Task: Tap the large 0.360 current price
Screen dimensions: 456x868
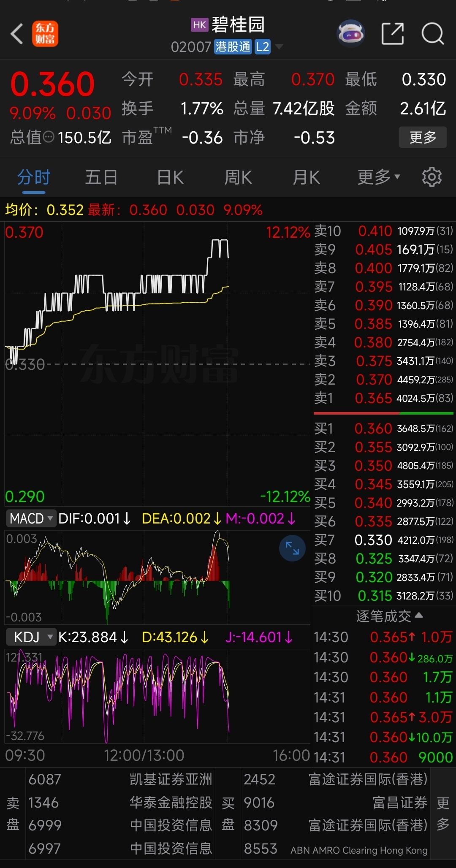Action: tap(52, 84)
